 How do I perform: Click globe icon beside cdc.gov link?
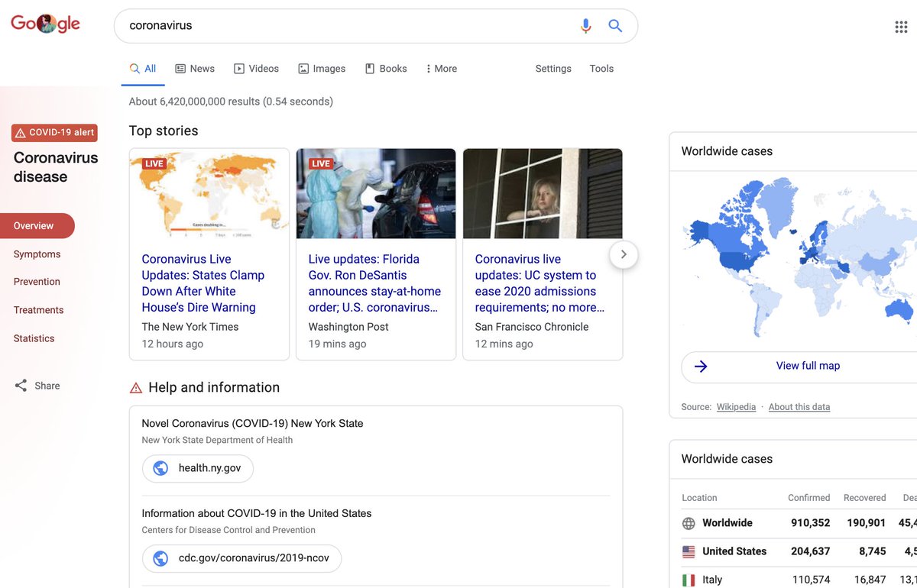[x=160, y=558]
